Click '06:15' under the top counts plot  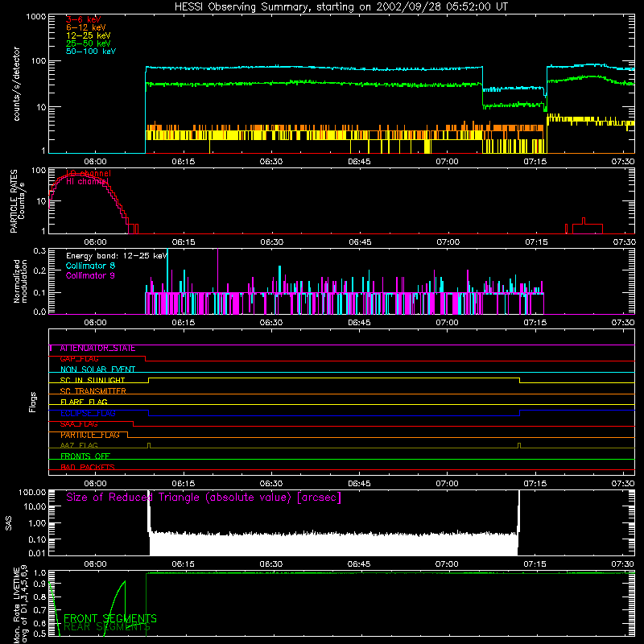(x=184, y=162)
